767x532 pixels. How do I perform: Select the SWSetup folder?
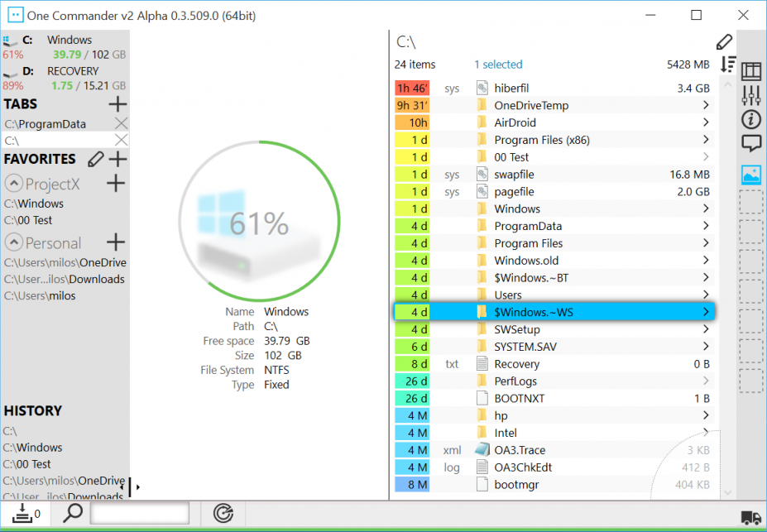point(554,329)
